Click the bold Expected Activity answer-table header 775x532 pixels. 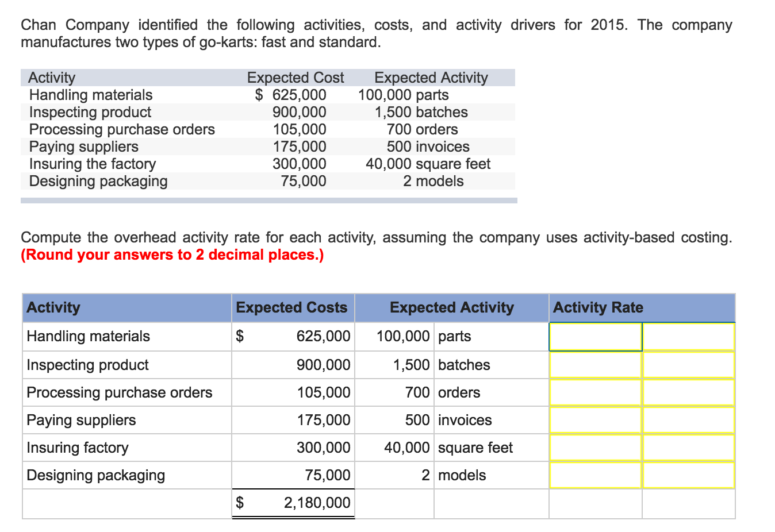coord(452,308)
